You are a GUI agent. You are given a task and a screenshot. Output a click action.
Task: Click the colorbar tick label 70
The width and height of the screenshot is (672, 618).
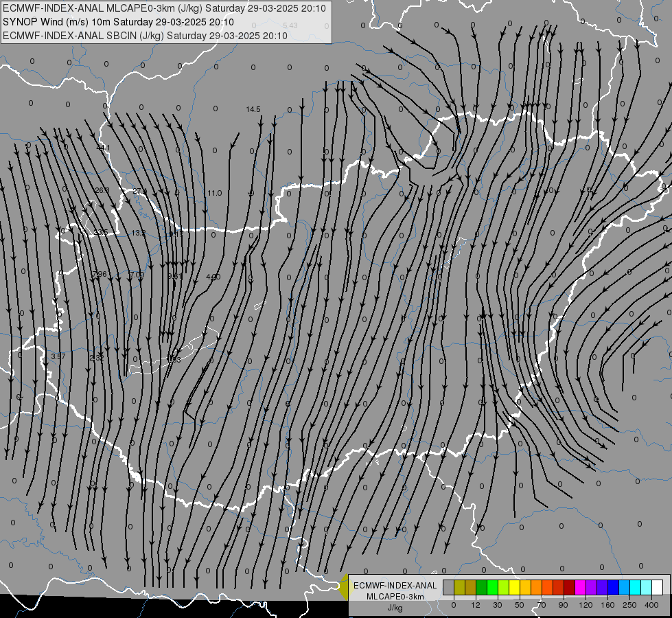pos(542,605)
